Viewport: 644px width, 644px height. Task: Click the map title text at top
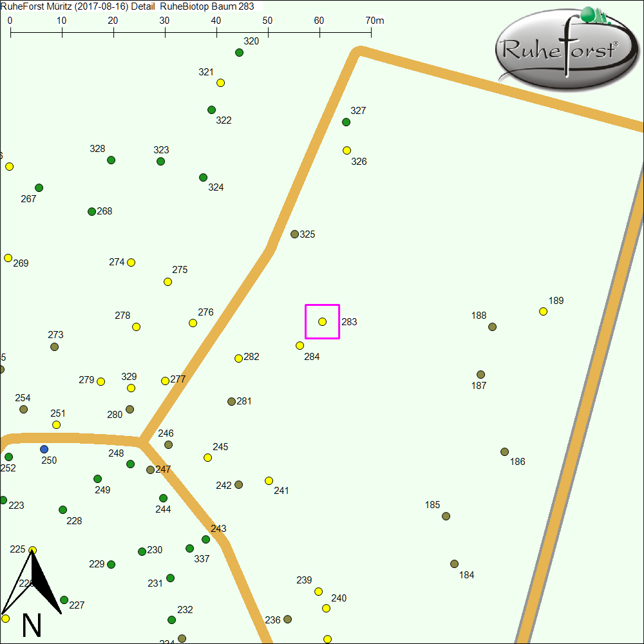(128, 6)
